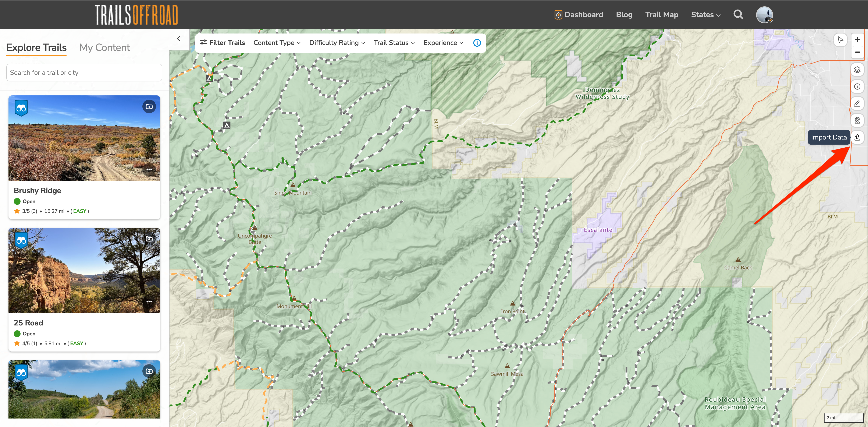This screenshot has width=868, height=427.
Task: Click the Filter Trails sliders icon
Action: point(203,42)
